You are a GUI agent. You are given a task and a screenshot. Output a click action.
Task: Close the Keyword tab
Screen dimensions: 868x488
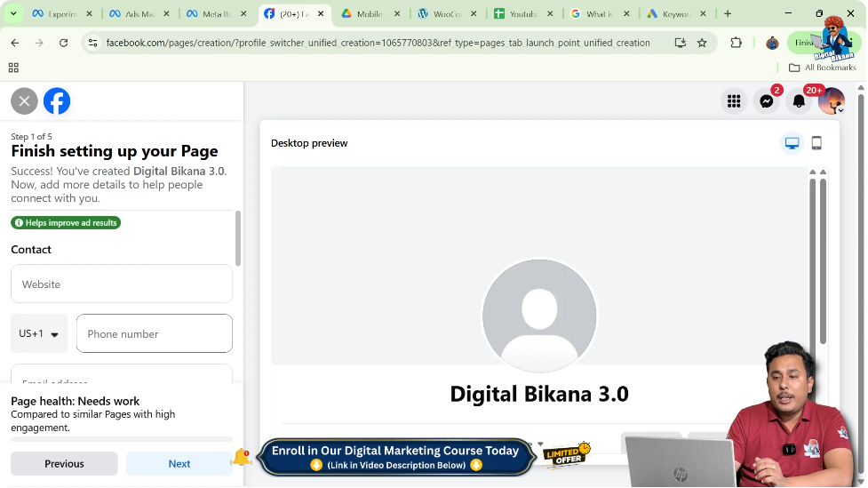pyautogui.click(x=703, y=14)
